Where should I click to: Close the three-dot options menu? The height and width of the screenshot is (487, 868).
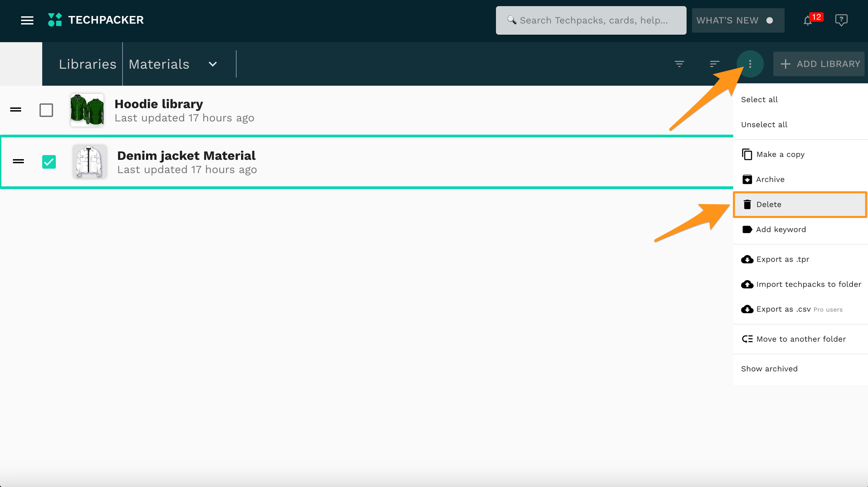[750, 64]
